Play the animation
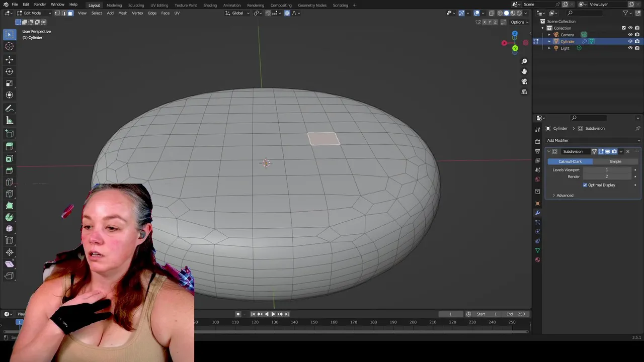 273,314
